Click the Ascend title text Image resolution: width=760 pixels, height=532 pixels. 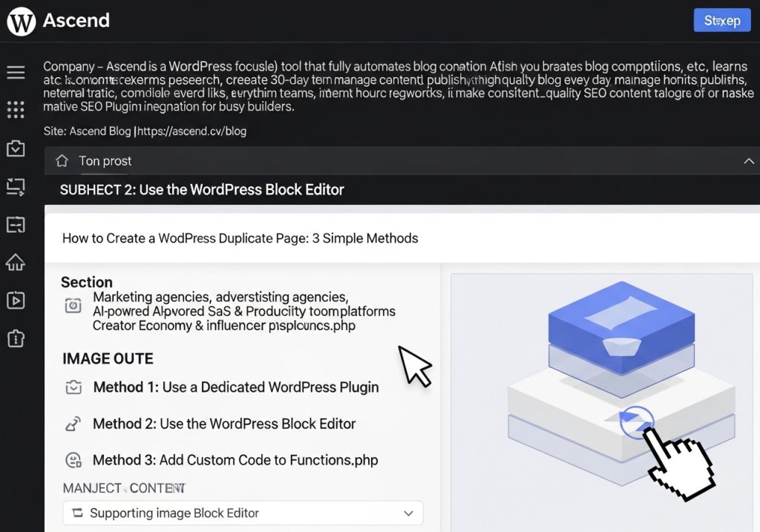(76, 20)
